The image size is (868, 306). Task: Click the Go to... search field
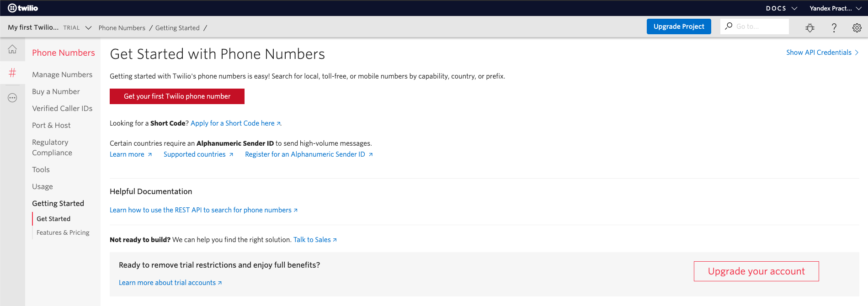(x=755, y=26)
